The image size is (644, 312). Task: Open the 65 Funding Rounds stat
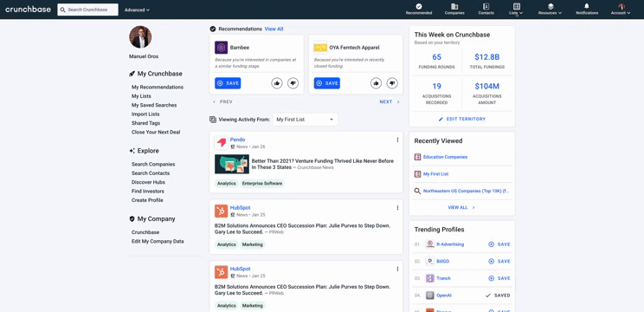point(436,61)
